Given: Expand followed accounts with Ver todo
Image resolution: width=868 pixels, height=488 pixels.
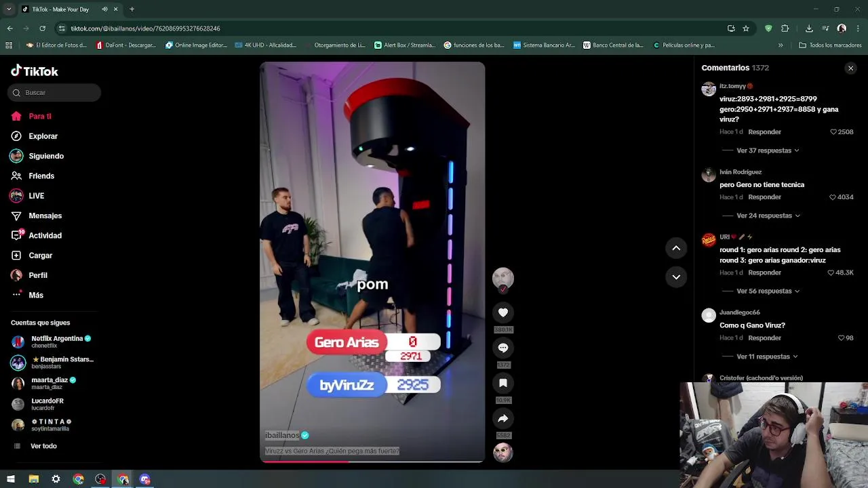Looking at the screenshot, I should (x=35, y=446).
